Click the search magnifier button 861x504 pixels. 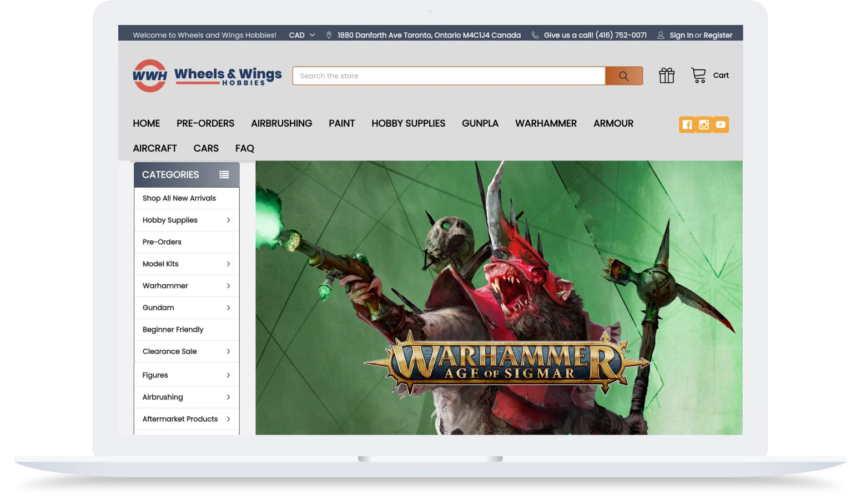coord(623,76)
